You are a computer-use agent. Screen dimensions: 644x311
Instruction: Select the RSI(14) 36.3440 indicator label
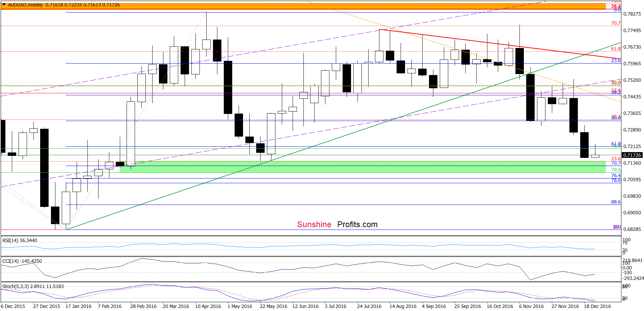[20, 240]
